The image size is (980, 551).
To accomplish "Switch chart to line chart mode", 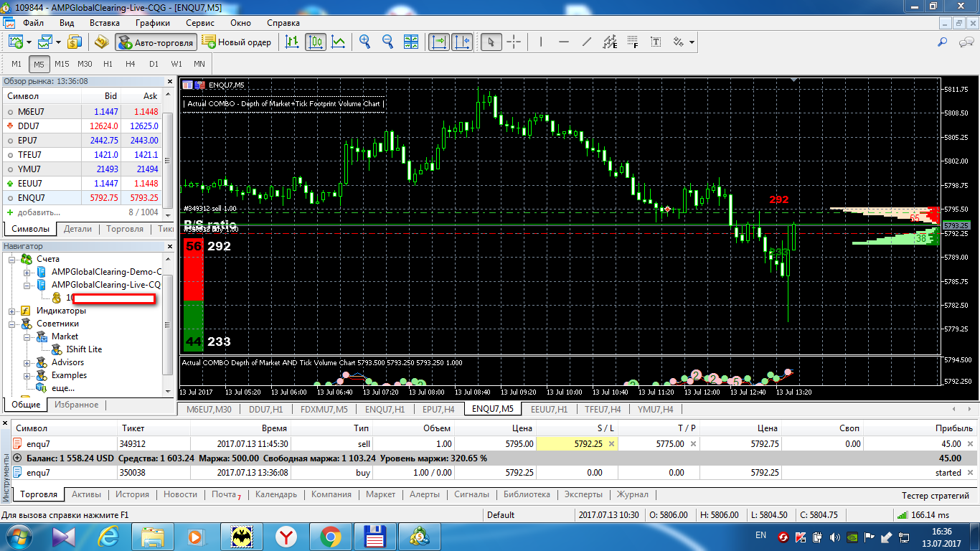I will [x=339, y=42].
